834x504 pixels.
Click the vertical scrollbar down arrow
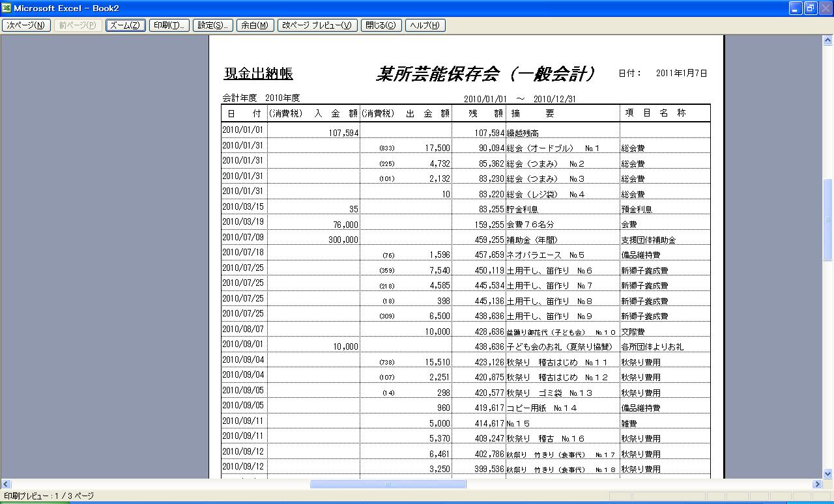[x=828, y=474]
